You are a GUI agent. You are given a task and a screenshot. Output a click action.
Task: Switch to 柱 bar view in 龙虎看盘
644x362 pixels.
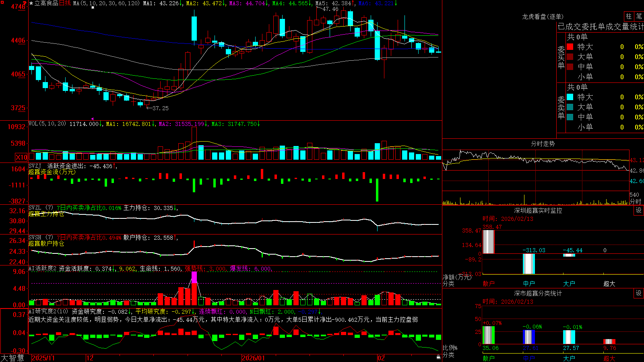point(629,16)
